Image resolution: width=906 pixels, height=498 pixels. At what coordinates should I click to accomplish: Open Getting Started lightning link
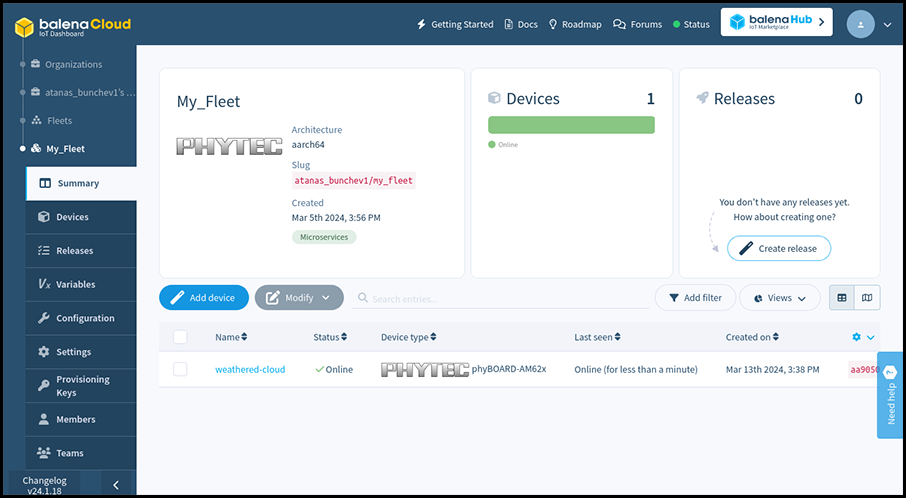455,24
